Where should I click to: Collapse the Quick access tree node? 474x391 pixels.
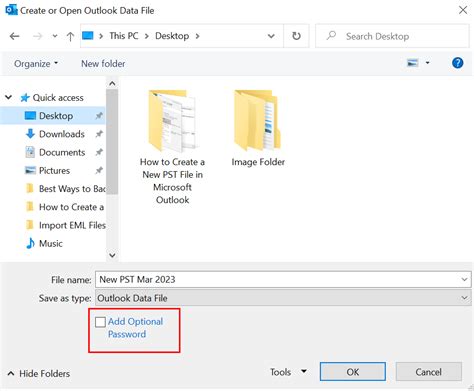tap(9, 97)
